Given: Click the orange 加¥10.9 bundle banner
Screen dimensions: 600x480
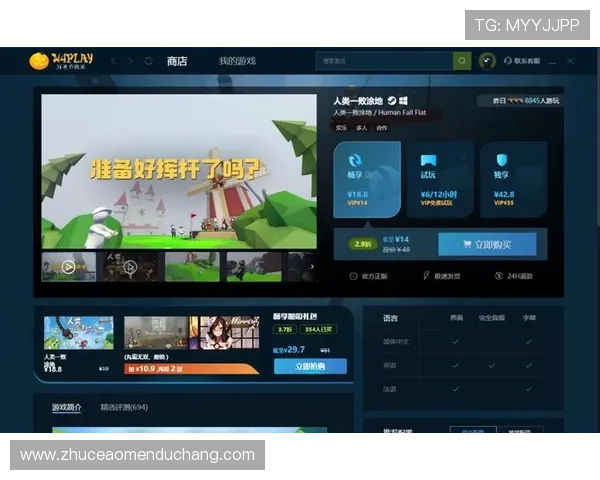Looking at the screenshot, I should [191, 369].
